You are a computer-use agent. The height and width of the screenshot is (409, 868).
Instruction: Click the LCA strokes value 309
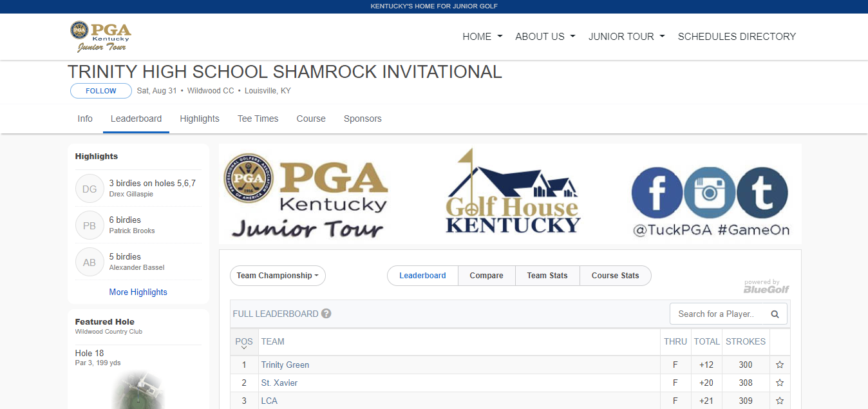(746, 401)
